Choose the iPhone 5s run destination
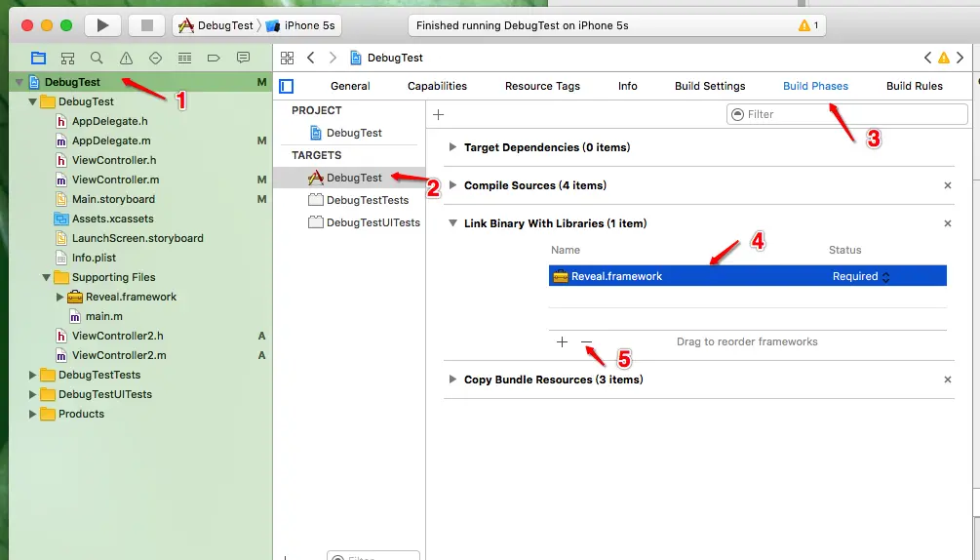The height and width of the screenshot is (560, 980). point(300,25)
